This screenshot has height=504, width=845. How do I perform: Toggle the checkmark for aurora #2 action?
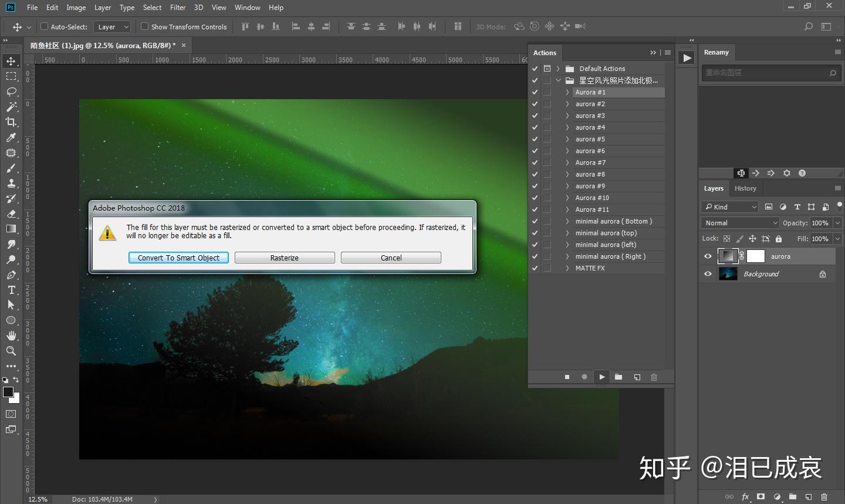[x=535, y=104]
